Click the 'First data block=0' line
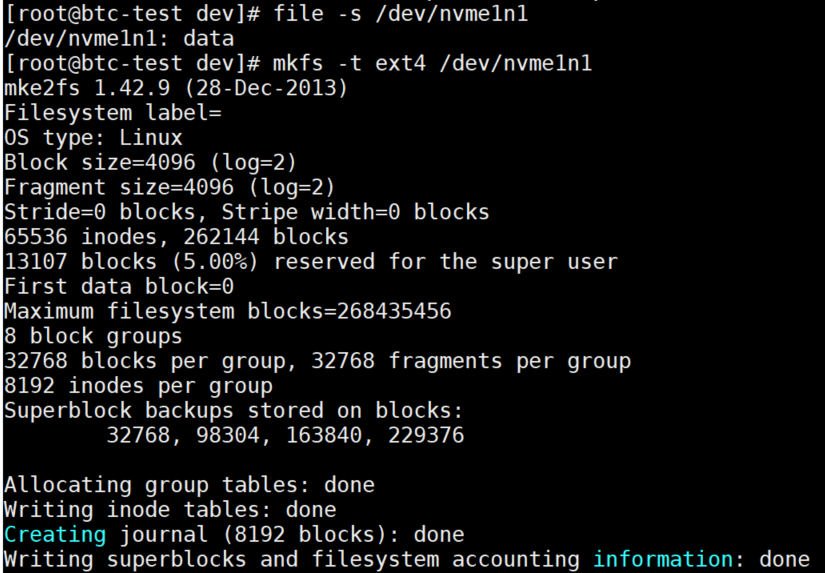 point(119,286)
